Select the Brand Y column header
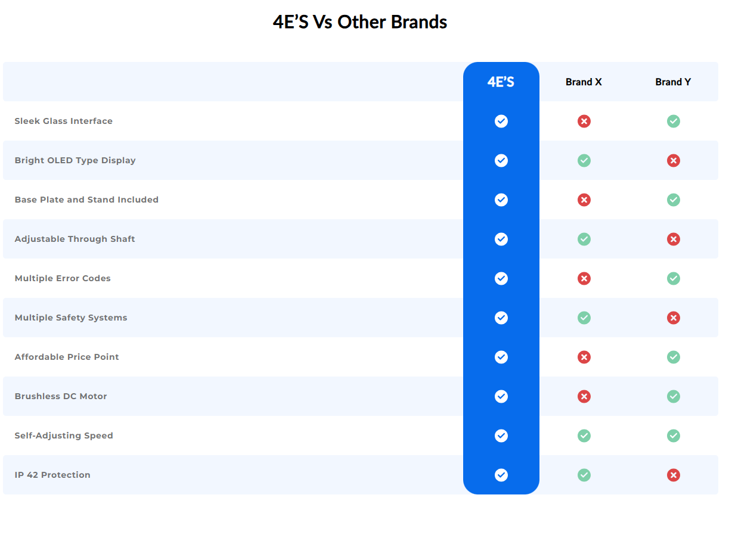732x560 pixels. pos(673,82)
